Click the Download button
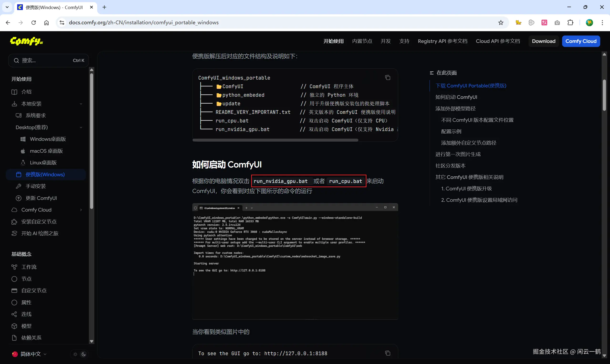The width and height of the screenshot is (610, 364). click(544, 41)
